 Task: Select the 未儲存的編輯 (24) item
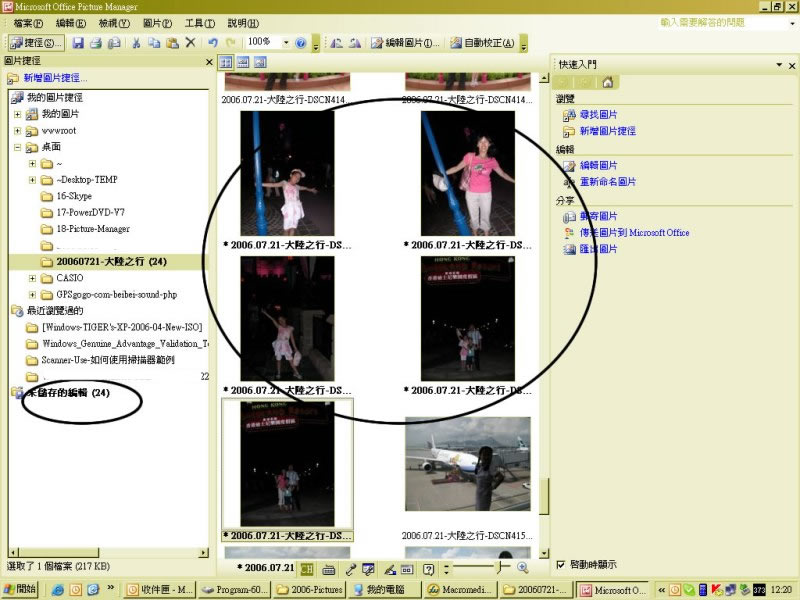pyautogui.click(x=67, y=393)
